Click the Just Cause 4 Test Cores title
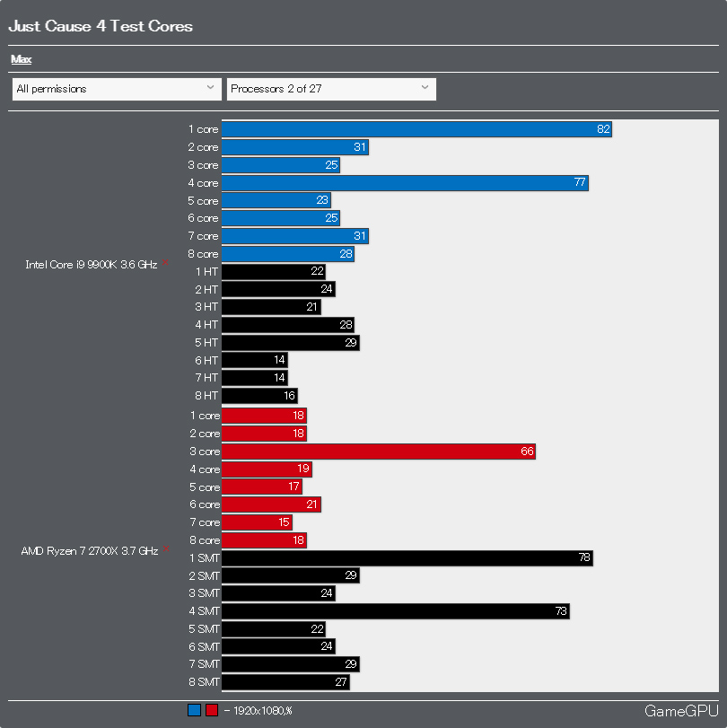This screenshot has width=727, height=728. (x=101, y=26)
